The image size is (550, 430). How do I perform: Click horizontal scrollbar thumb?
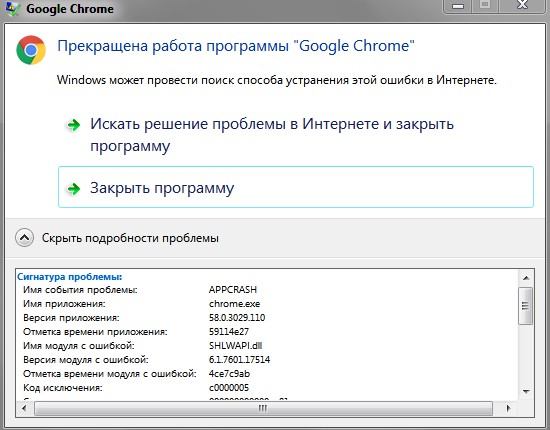(x=263, y=408)
